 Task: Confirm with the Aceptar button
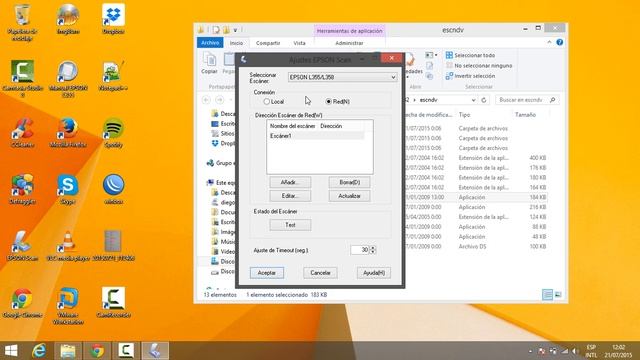coord(267,273)
